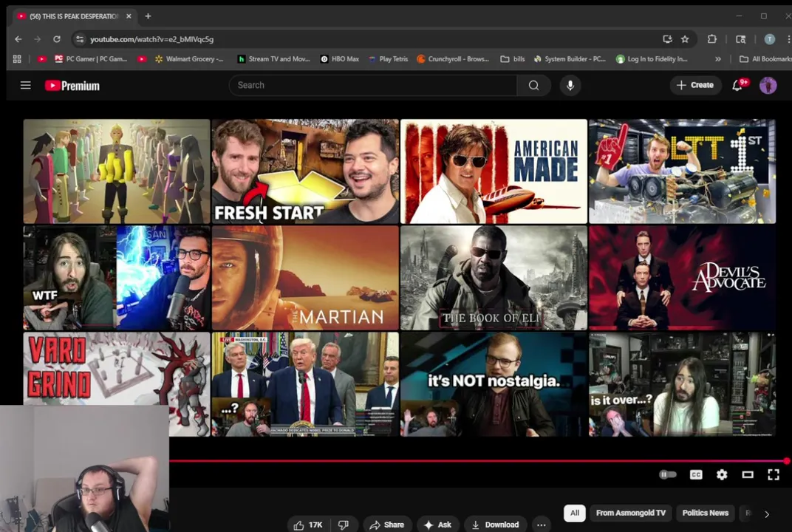Click the red video progress bar
This screenshot has width=792, height=532.
pyautogui.click(x=477, y=461)
